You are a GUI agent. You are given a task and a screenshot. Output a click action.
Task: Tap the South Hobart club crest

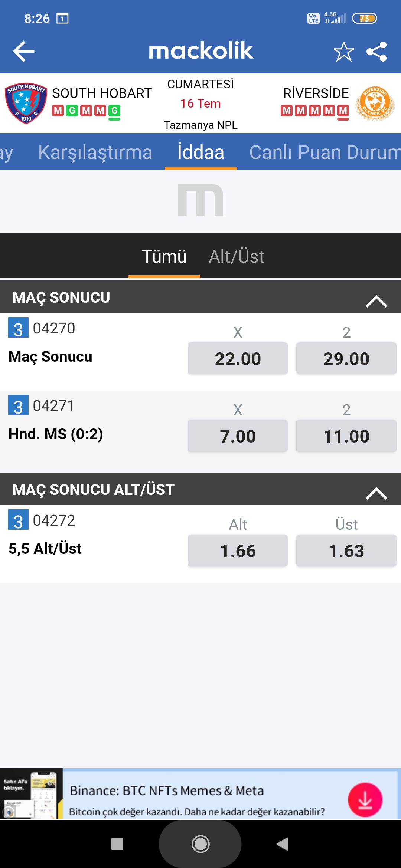coord(26,103)
